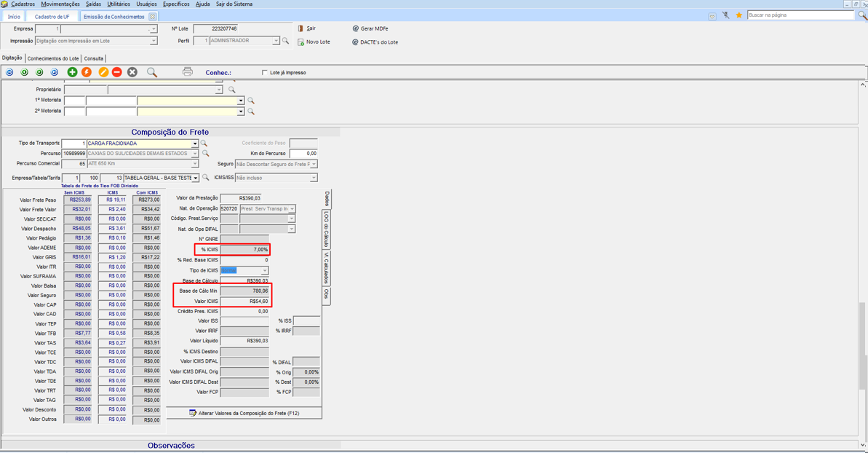This screenshot has height=453, width=868.
Task: Open the Tipo de Transporte dropdown
Action: coord(194,143)
